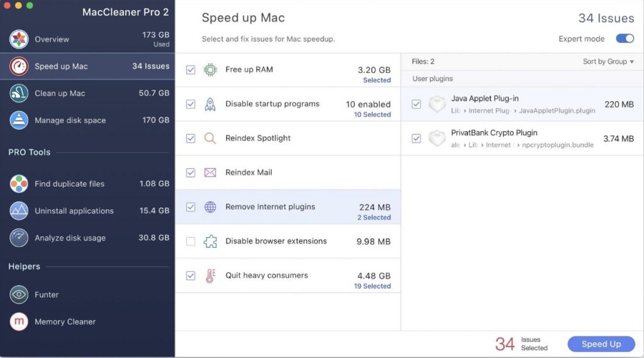Click the Clean up Mac vacuum icon
The image size is (644, 358).
click(19, 93)
